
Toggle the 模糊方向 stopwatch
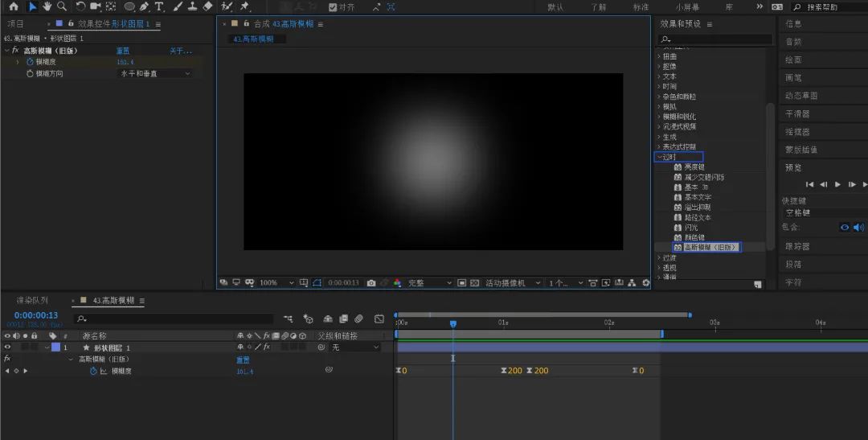30,73
